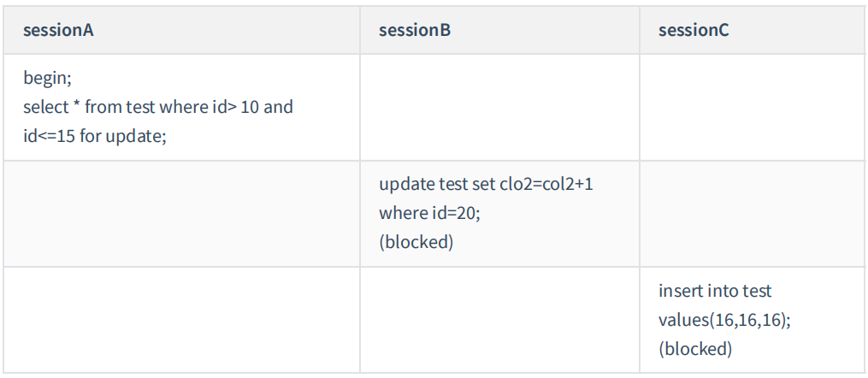Click empty sessionA cell in the insert row
Screen dimensions: 868x378
point(183,320)
